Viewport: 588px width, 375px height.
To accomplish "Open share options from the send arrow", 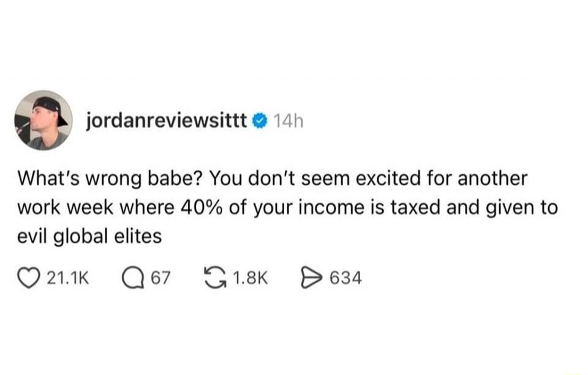I will tap(312, 277).
